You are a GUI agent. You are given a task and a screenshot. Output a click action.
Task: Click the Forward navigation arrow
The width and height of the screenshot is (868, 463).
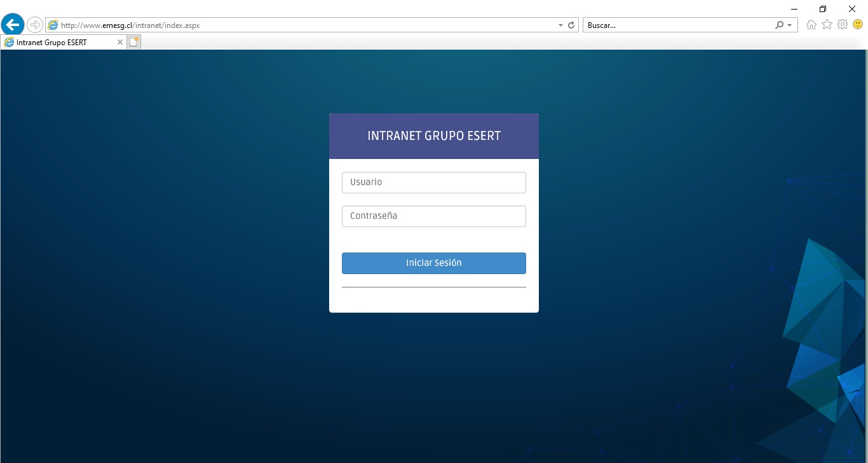[x=34, y=25]
